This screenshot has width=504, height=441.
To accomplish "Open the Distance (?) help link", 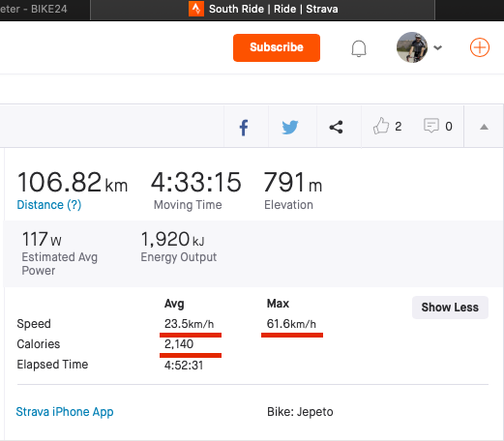I will tap(49, 205).
